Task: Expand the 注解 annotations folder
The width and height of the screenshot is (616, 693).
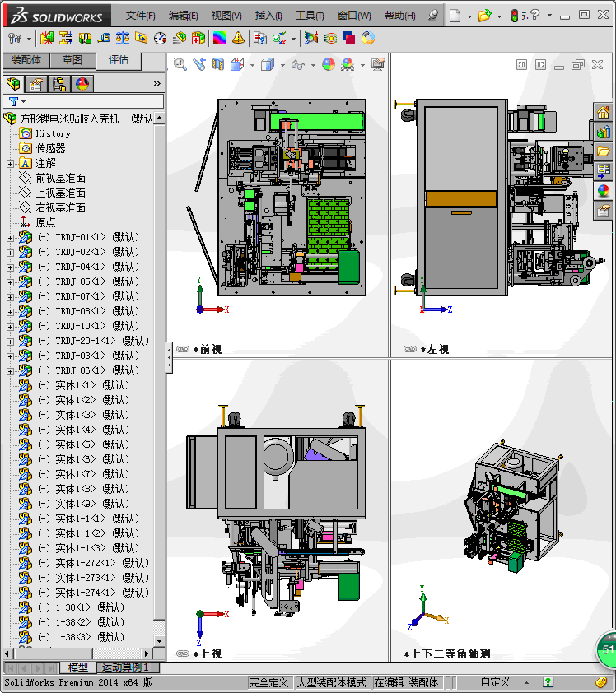Action: pyautogui.click(x=10, y=164)
